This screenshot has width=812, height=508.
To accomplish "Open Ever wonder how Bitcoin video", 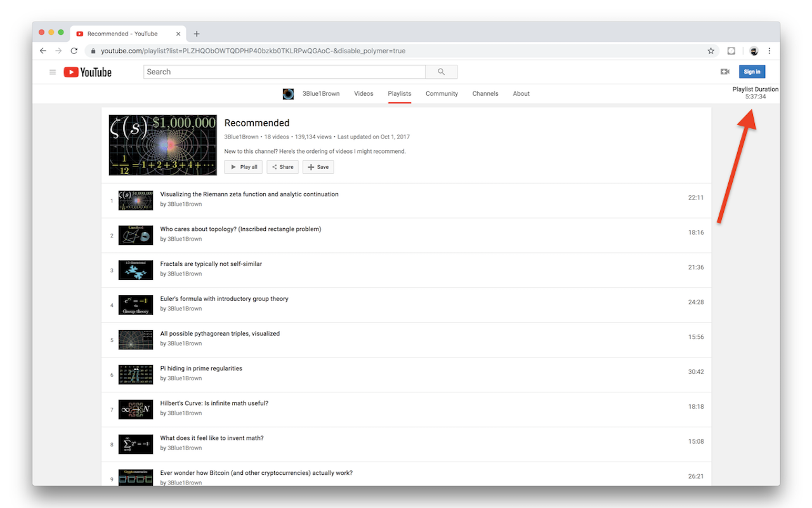I will pyautogui.click(x=256, y=473).
